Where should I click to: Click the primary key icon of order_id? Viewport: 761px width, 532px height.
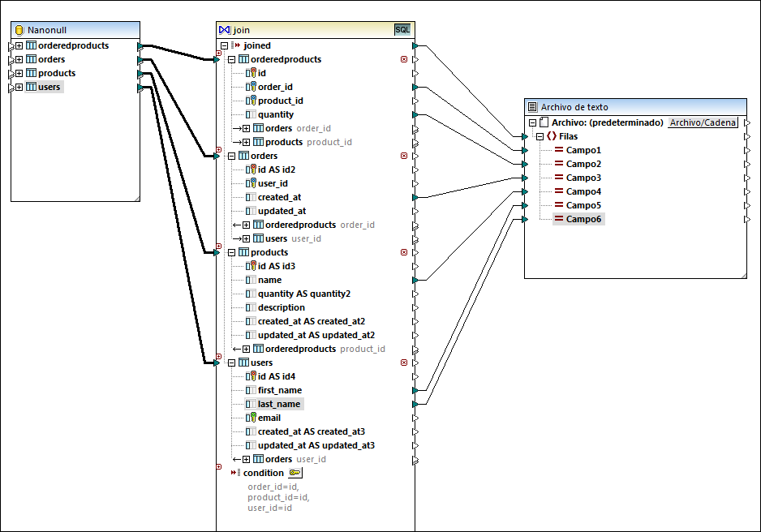coord(252,87)
